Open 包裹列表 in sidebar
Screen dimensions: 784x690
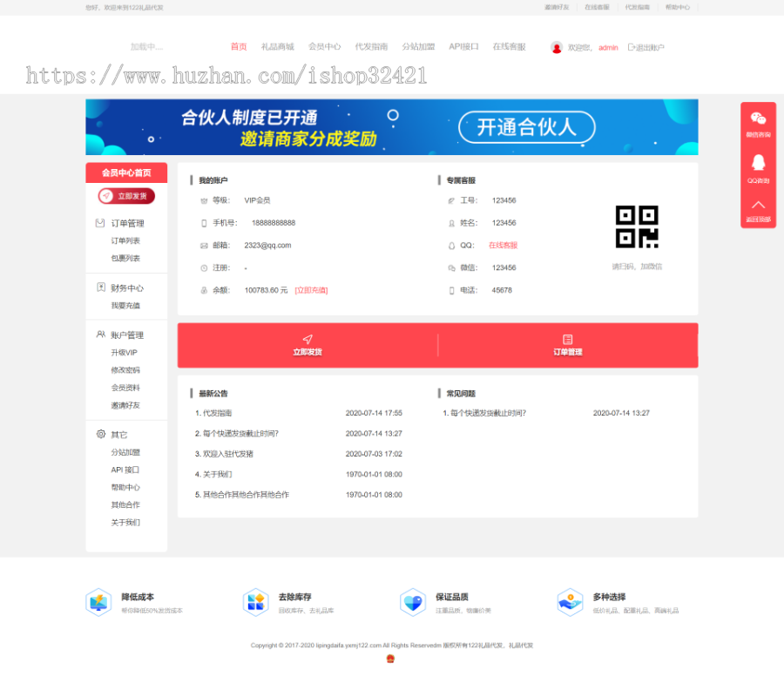125,259
